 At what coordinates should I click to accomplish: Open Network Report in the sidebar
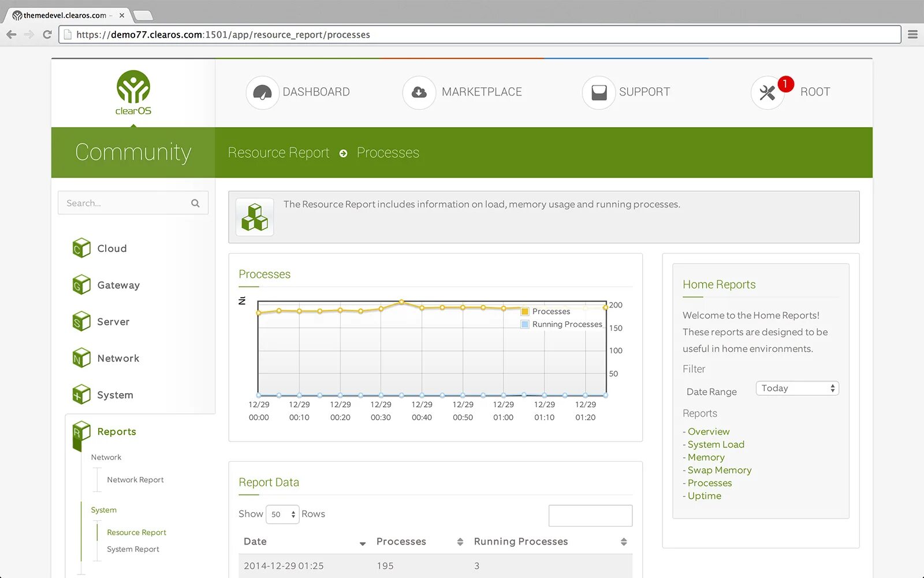[x=135, y=480]
